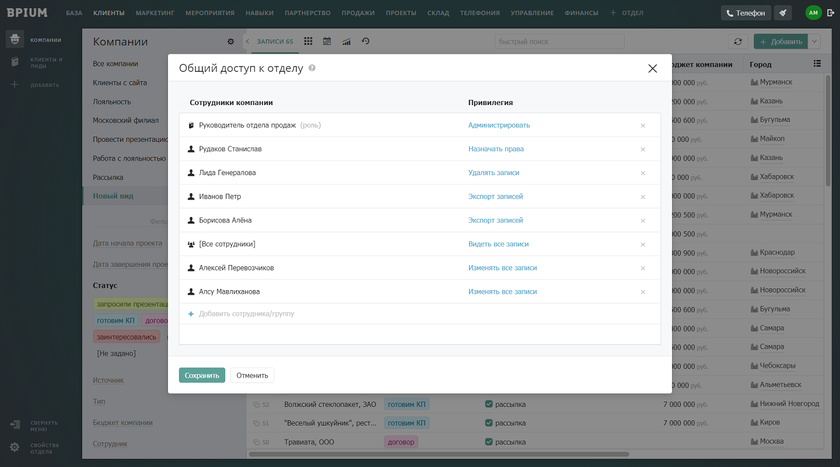Change Иванов Петр's Экспорт записей privilege
Viewport: 840px width, 467px height.
[x=495, y=197]
